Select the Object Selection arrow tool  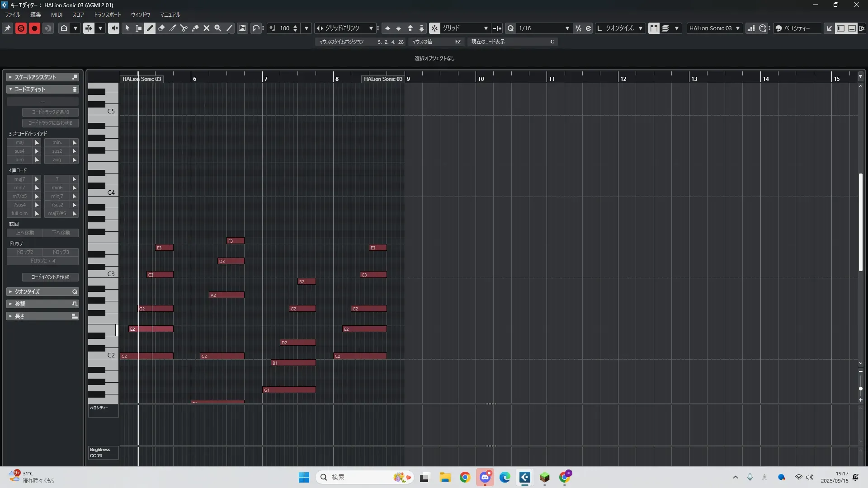click(127, 28)
